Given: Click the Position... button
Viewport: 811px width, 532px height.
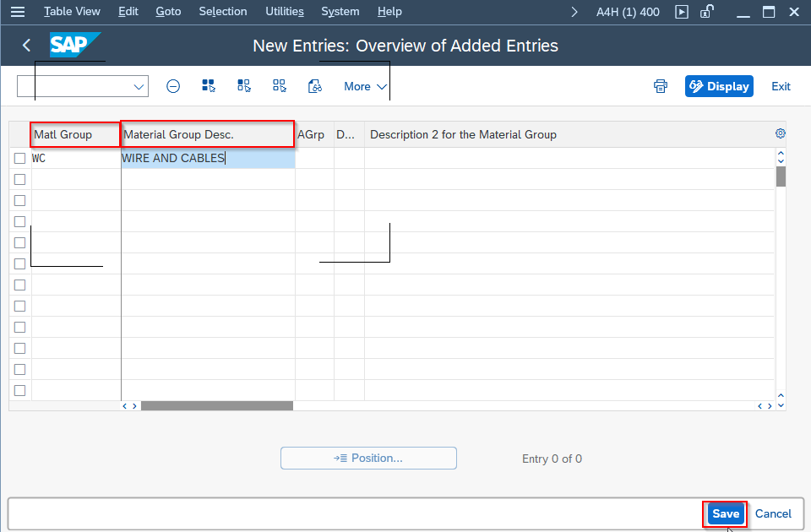Looking at the screenshot, I should point(368,458).
